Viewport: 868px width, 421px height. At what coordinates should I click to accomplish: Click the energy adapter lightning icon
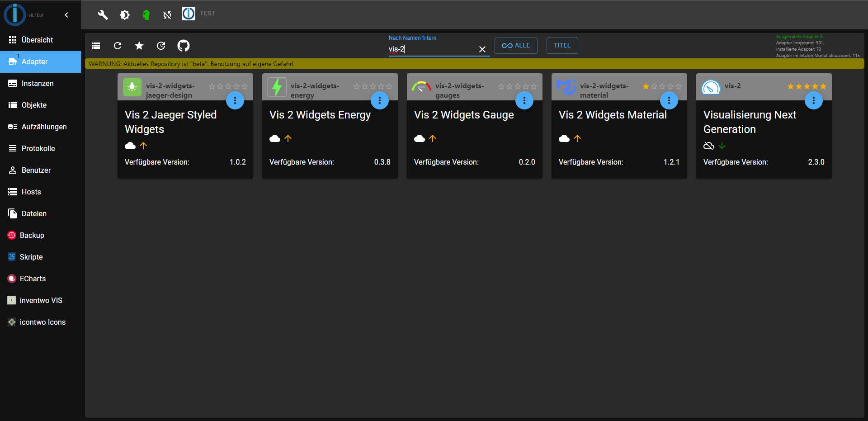277,87
